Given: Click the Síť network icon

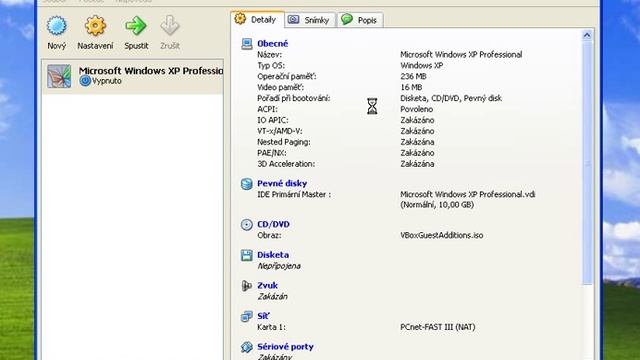Looking at the screenshot, I should coord(247,316).
